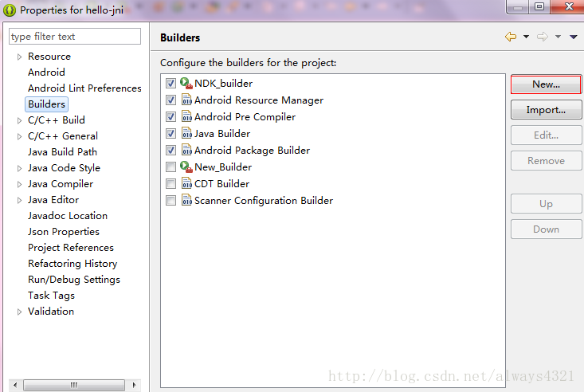Click the NDK_builder launch icon
Image resolution: width=584 pixels, height=392 pixels.
186,83
